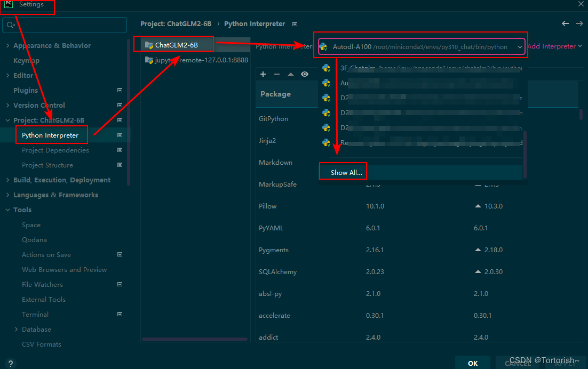Click the project list horizontal scrollbar
This screenshot has height=369, width=588.
coord(195,339)
